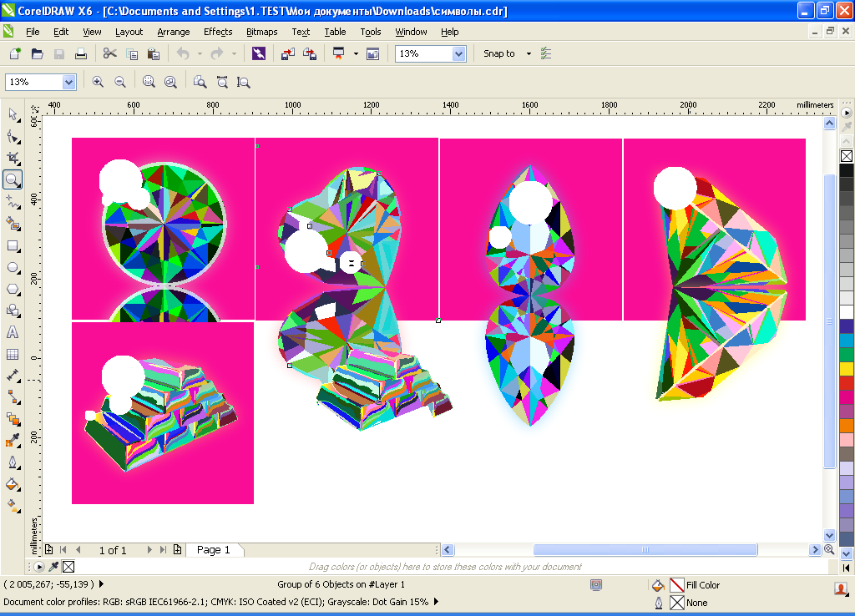This screenshot has height=616, width=855.
Task: Open the Bitmaps menu
Action: pyautogui.click(x=262, y=32)
